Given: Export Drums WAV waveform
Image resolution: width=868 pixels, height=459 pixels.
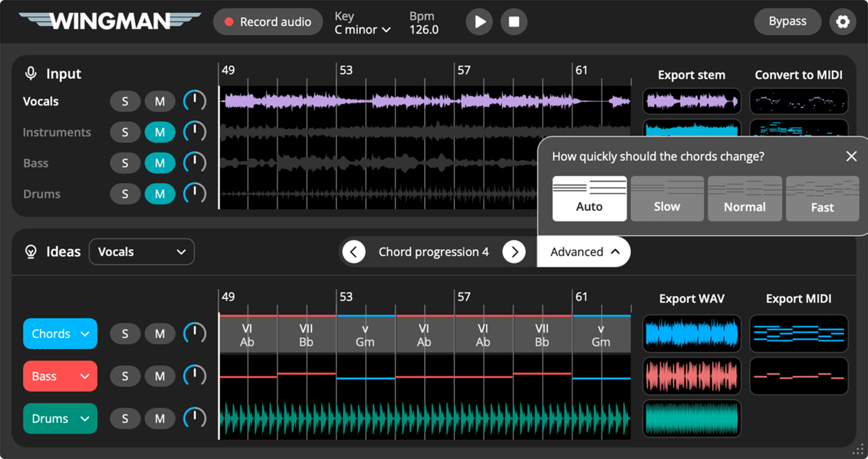Looking at the screenshot, I should pos(692,418).
